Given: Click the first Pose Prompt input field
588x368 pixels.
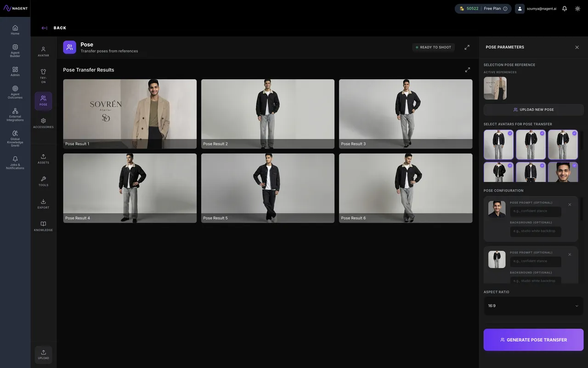Looking at the screenshot, I should click(535, 212).
